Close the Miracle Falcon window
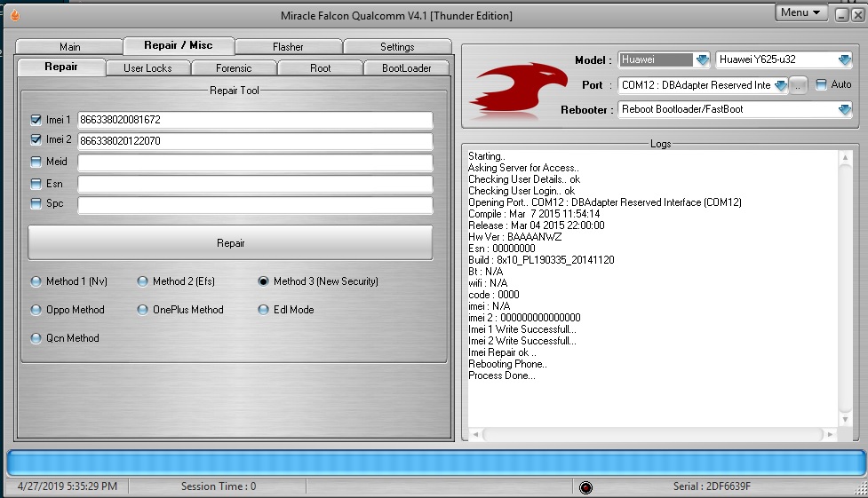868x498 pixels. coord(858,15)
